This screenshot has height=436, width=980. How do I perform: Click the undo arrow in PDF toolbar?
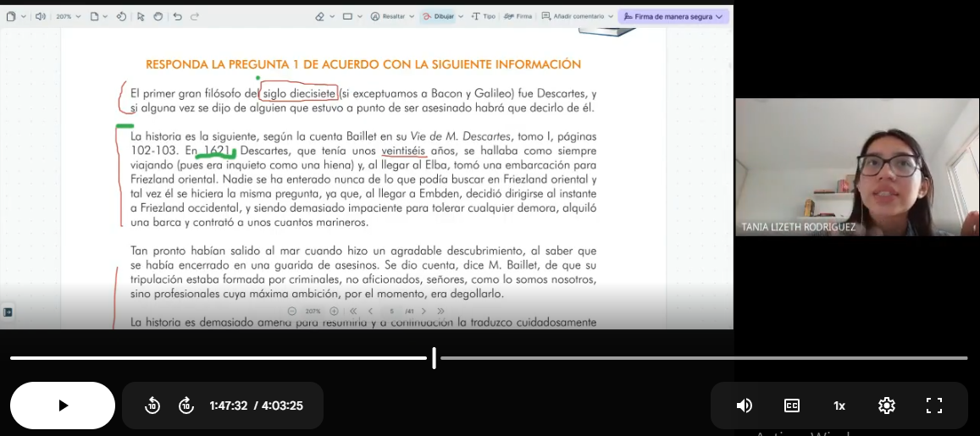177,16
